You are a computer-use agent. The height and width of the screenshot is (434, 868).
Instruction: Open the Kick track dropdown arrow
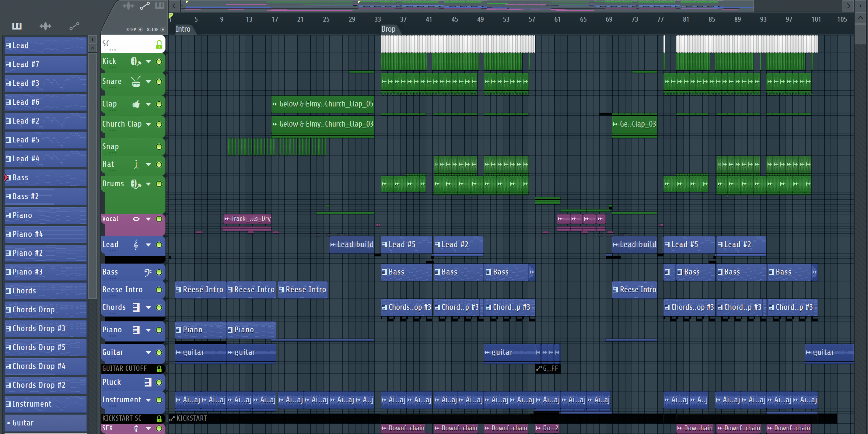click(x=148, y=62)
